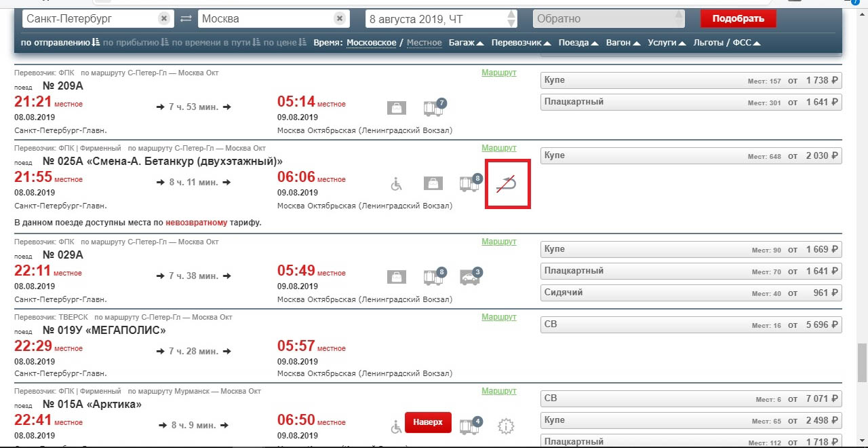
Task: Clear the Санкт-Петербург departure field
Action: (164, 19)
